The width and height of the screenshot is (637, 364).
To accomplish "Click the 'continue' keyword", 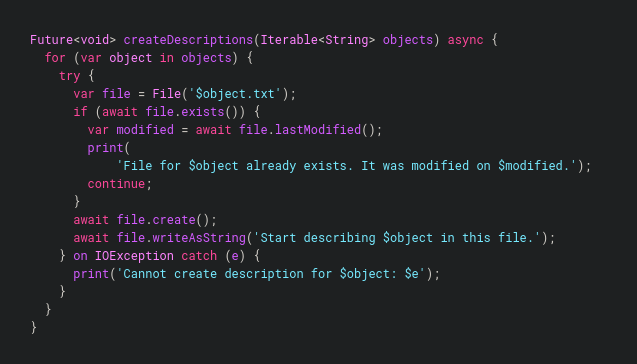I will [116, 184].
